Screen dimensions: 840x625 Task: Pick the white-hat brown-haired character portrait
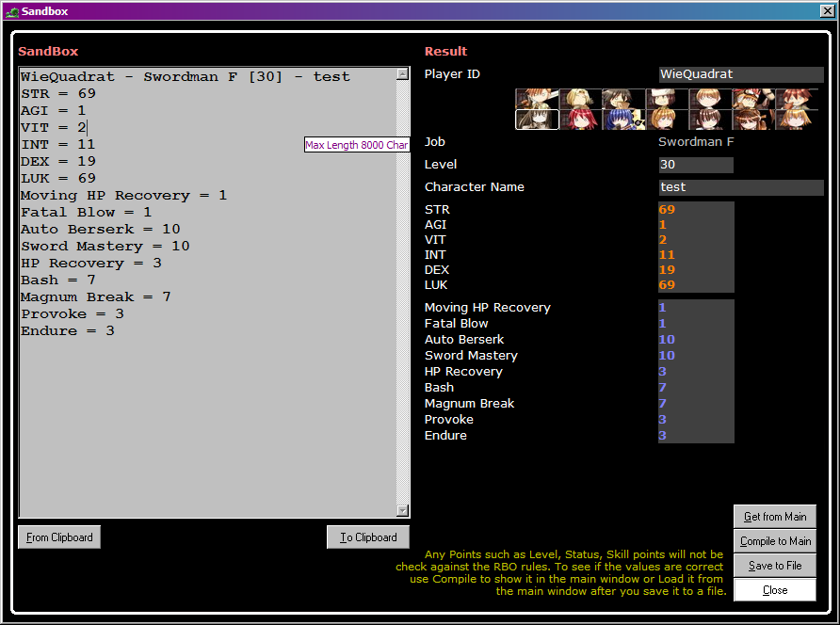[668, 99]
